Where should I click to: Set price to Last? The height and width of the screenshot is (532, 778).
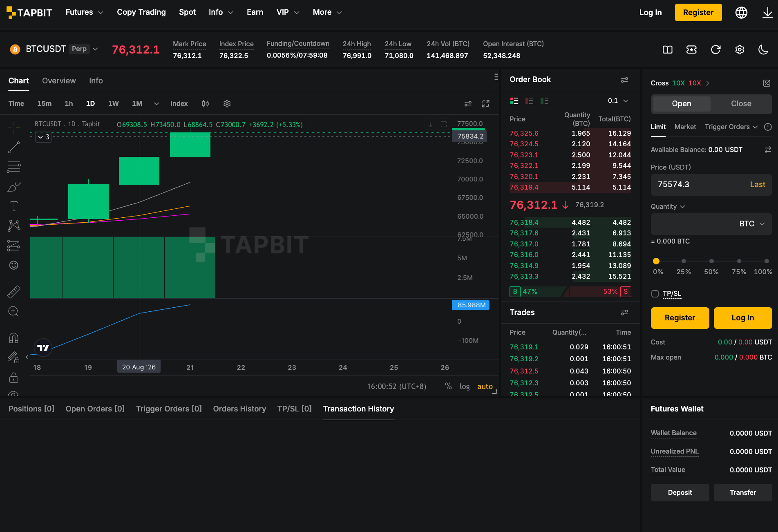coord(757,185)
